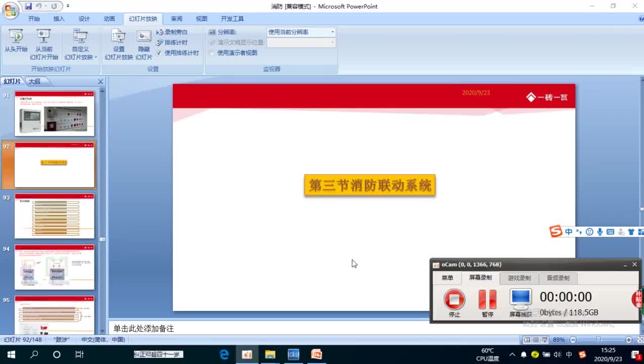Screen dimensions: 644x364
Task: Open oCam 菜单 tab
Action: pos(447,278)
